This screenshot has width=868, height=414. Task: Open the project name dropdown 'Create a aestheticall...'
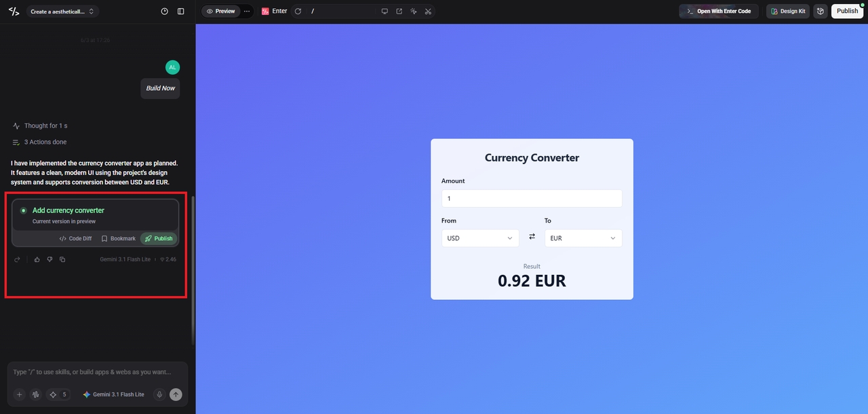[63, 12]
